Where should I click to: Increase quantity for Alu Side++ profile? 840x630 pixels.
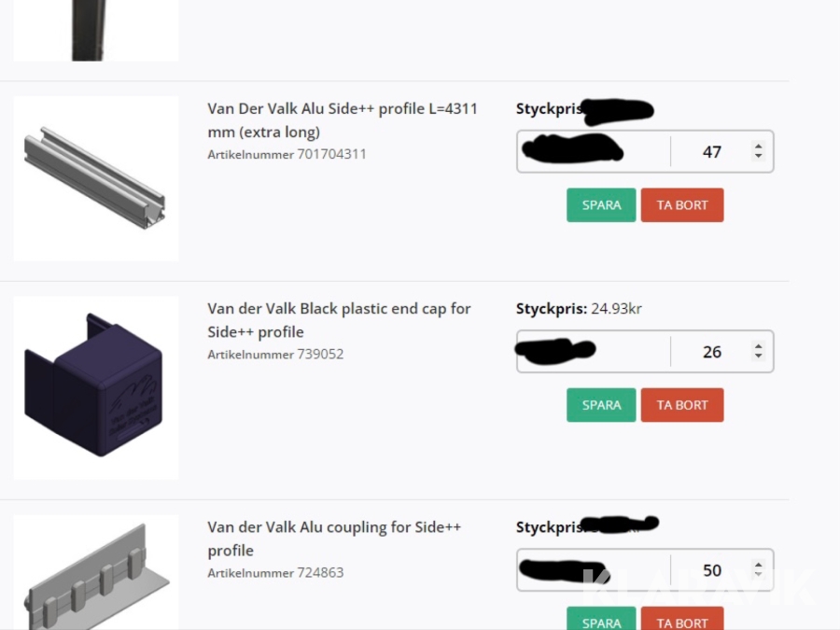758,147
